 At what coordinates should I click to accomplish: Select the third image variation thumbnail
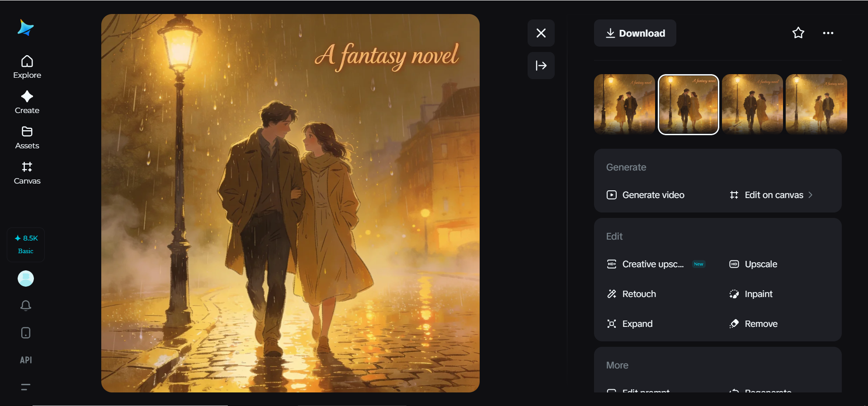(x=752, y=104)
